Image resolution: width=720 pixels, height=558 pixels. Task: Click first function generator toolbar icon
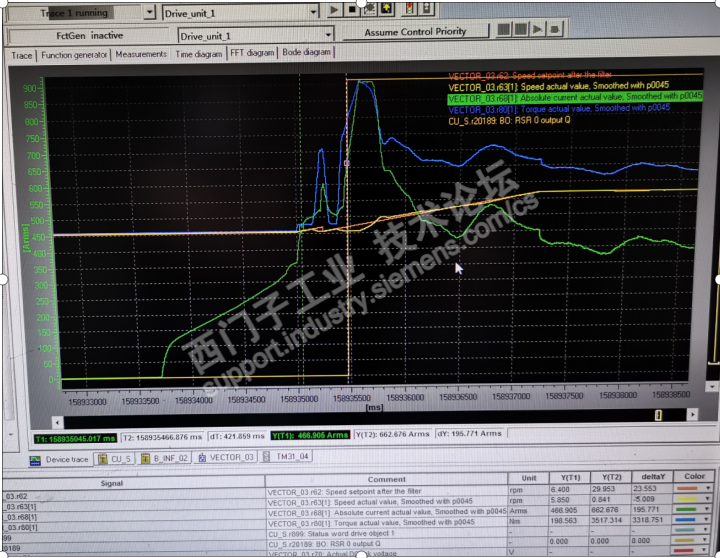click(504, 30)
